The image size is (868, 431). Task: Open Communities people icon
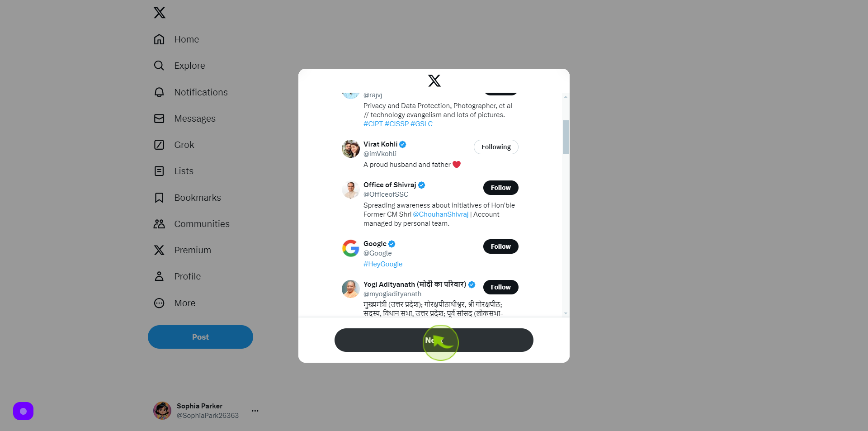click(x=159, y=224)
